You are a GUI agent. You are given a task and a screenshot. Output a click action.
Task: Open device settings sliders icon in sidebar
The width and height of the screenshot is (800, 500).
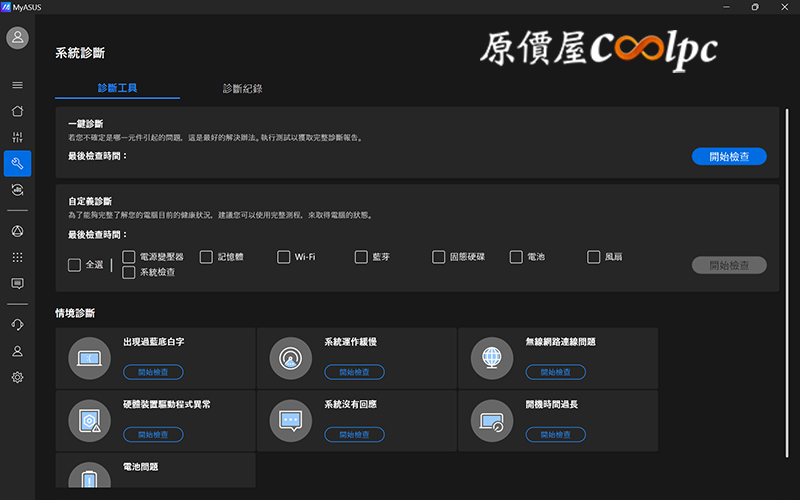[17, 137]
